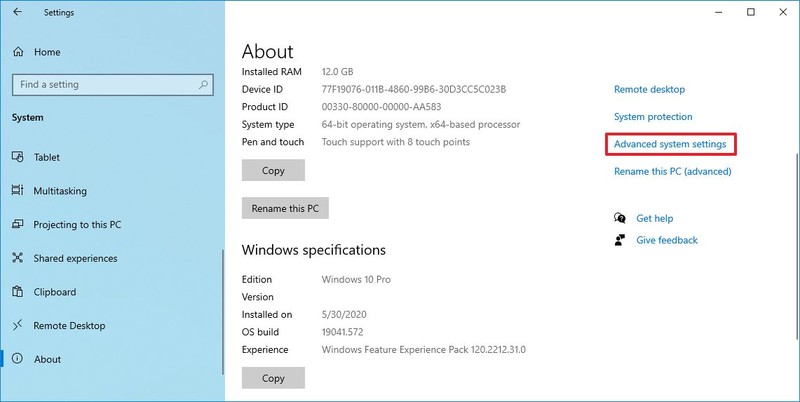Viewport: 800px width, 402px height.
Task: Click the Give feedback person icon
Action: coord(620,240)
